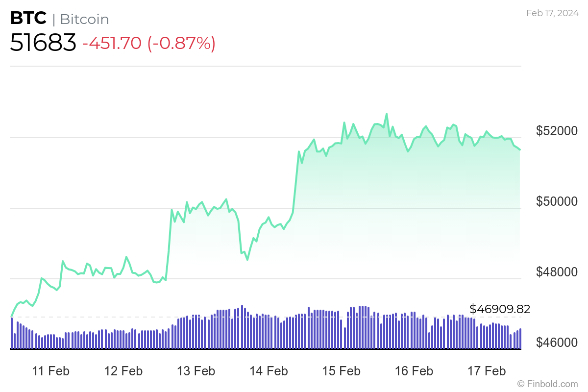The width and height of the screenshot is (588, 392).
Task: Click the $46000 price axis label
Action: [557, 342]
